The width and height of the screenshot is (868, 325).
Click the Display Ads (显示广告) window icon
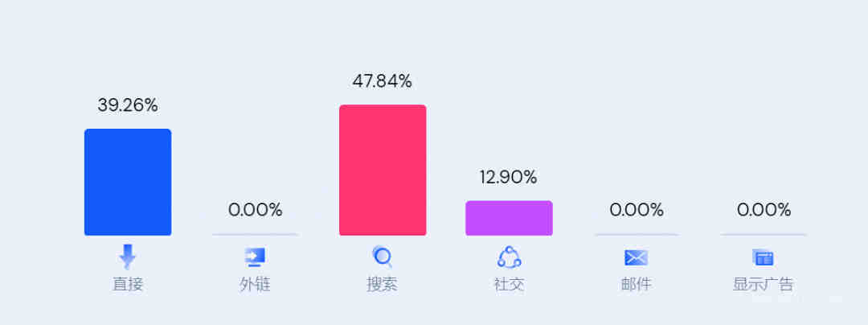tap(764, 257)
